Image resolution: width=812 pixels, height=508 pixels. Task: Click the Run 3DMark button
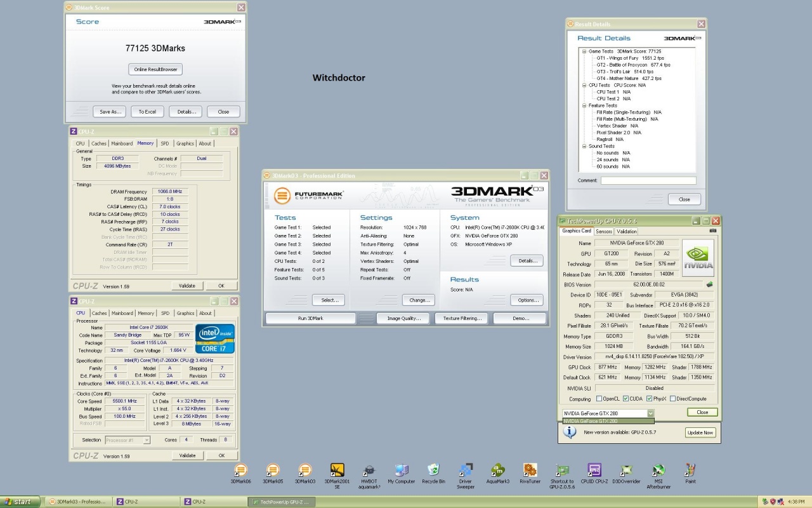coord(310,318)
